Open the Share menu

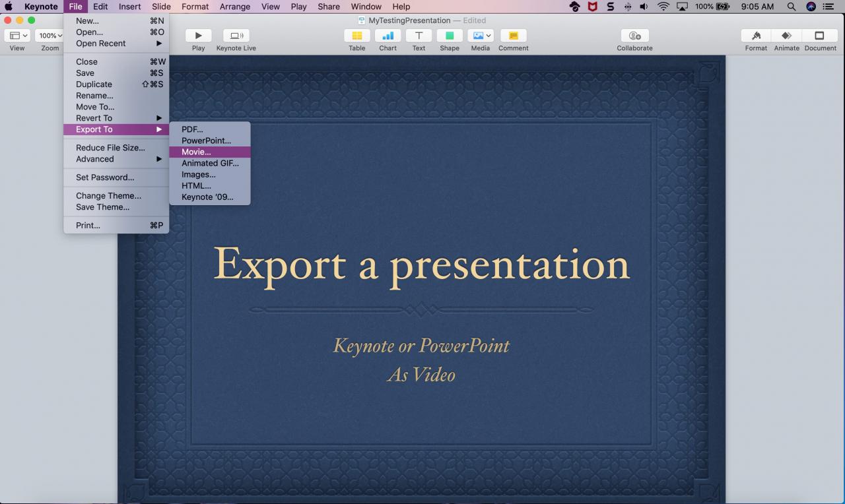[x=329, y=7]
